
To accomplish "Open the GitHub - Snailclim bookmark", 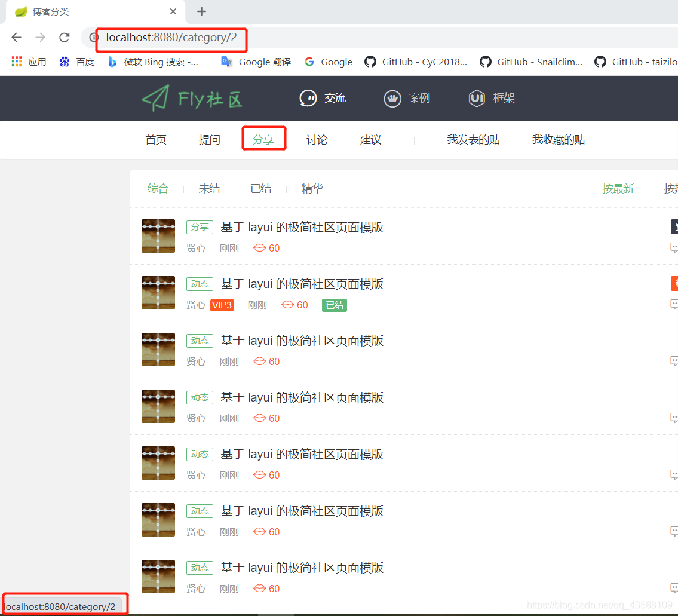I will pyautogui.click(x=532, y=62).
